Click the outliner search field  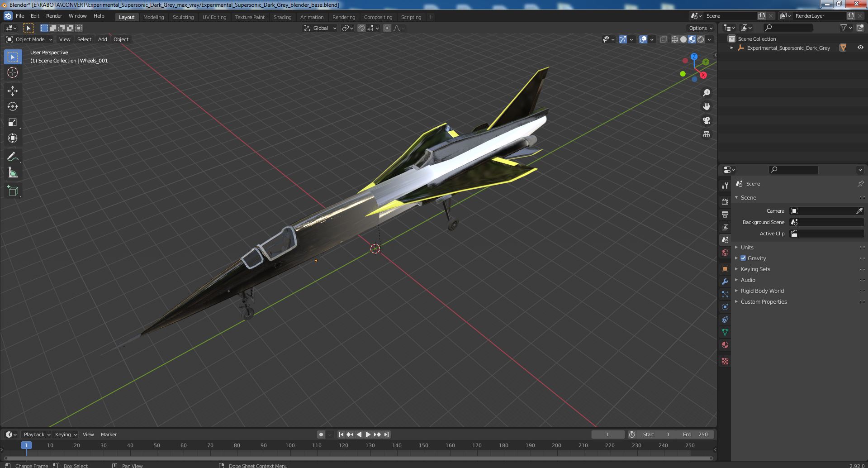pos(787,28)
